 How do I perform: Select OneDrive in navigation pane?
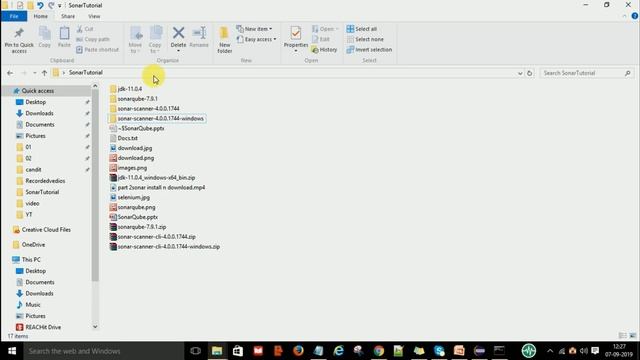coord(33,244)
